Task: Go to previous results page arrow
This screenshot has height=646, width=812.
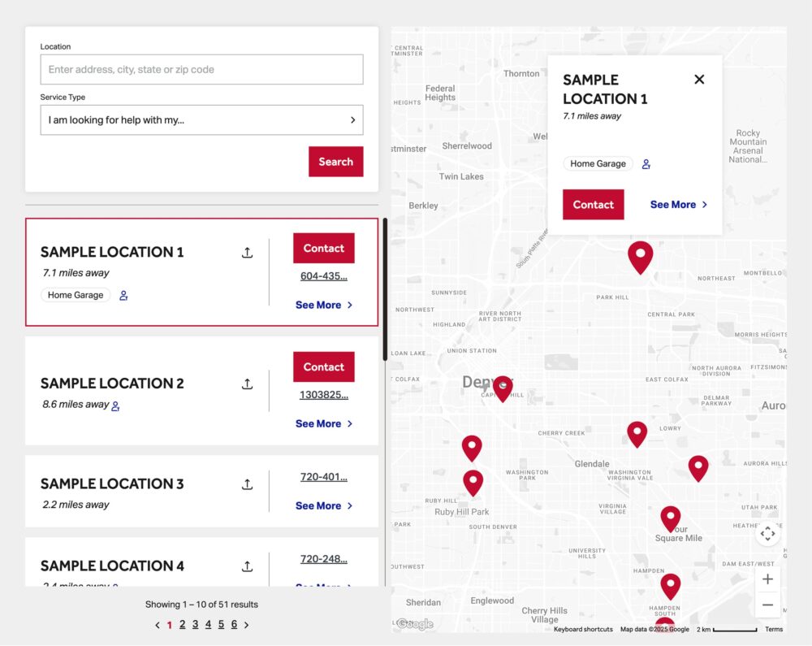Action: [x=158, y=625]
